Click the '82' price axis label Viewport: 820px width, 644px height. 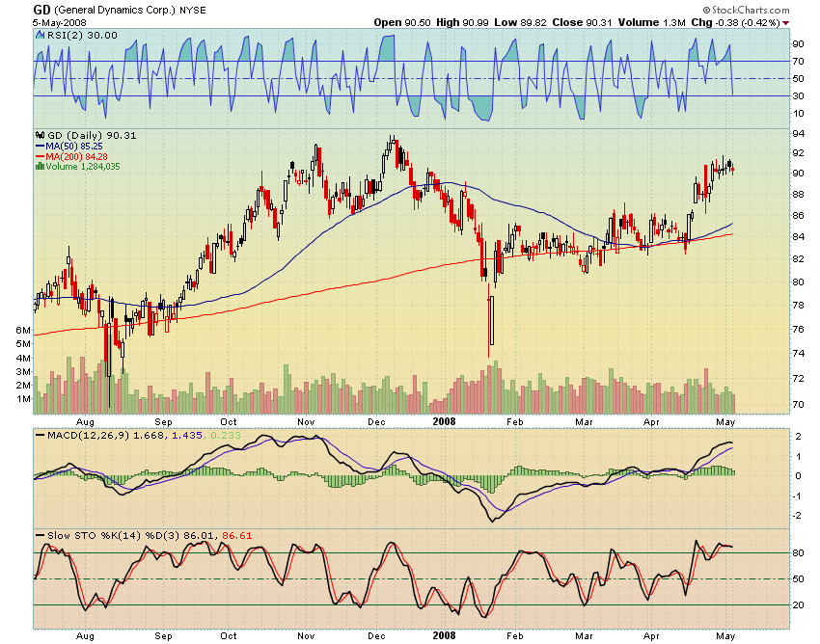798,258
